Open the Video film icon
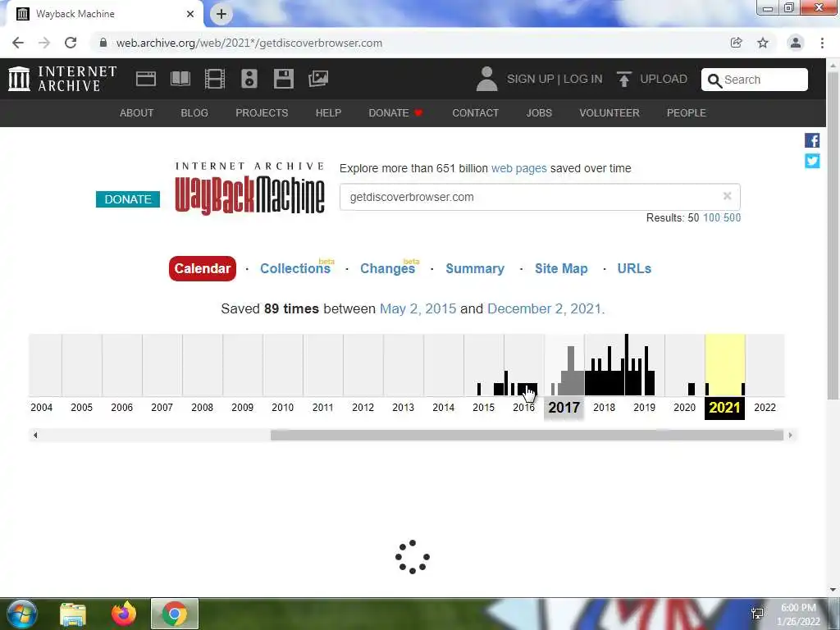 coord(215,79)
